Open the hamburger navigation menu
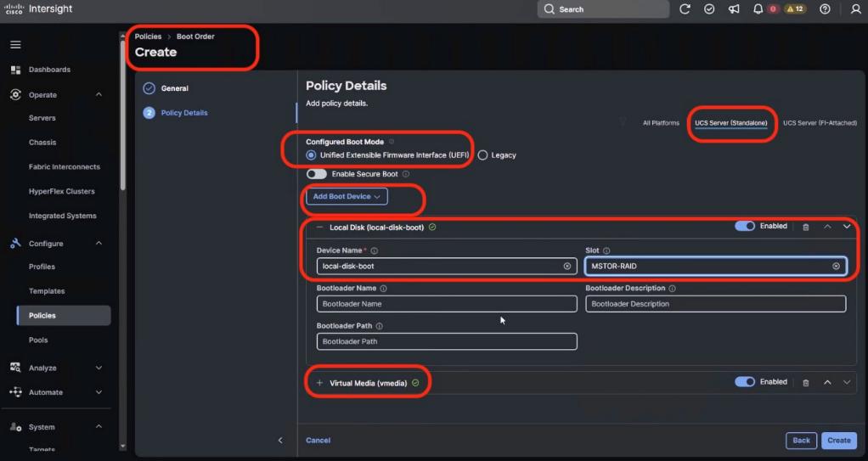Viewport: 868px width, 461px height. point(15,45)
